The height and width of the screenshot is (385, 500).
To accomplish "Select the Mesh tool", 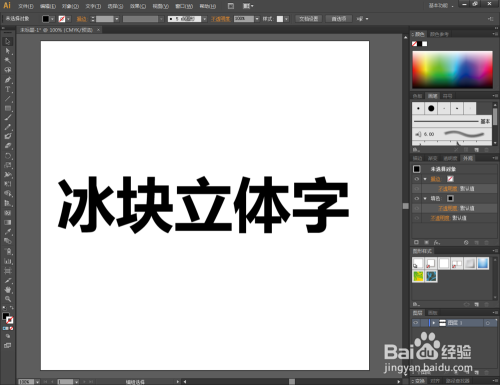I will 8,213.
